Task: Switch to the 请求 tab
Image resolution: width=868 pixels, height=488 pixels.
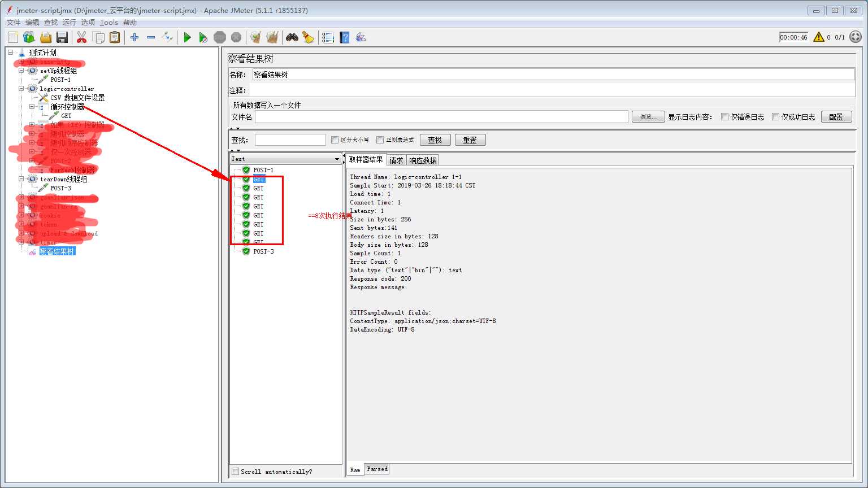Action: 396,160
